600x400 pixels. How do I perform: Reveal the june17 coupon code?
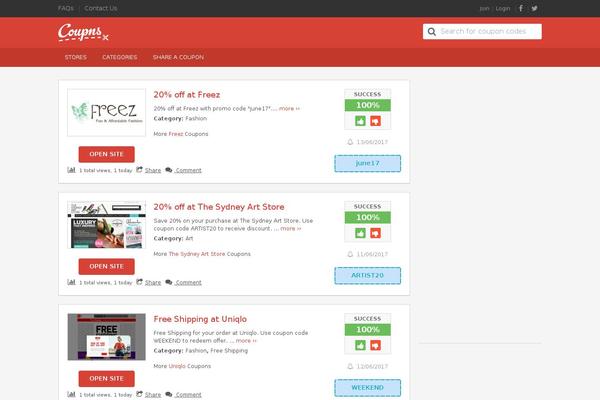point(367,163)
